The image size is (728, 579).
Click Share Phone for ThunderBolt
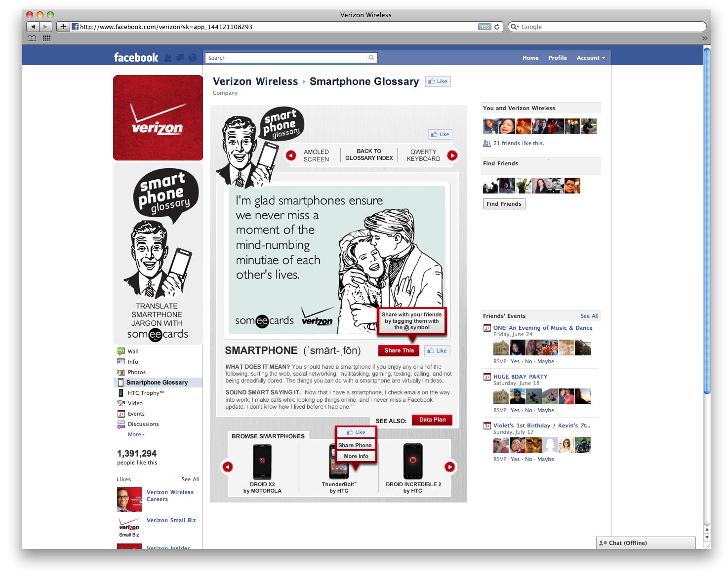pyautogui.click(x=355, y=445)
